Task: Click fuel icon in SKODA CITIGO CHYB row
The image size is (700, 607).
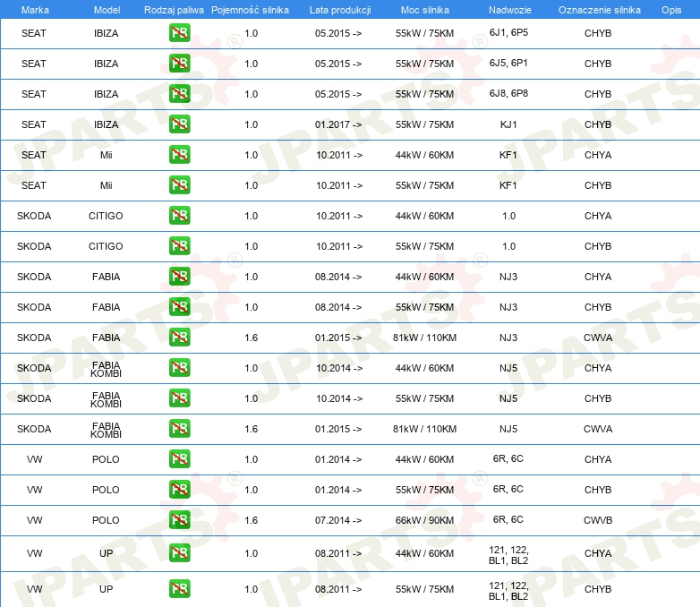Action: [179, 245]
